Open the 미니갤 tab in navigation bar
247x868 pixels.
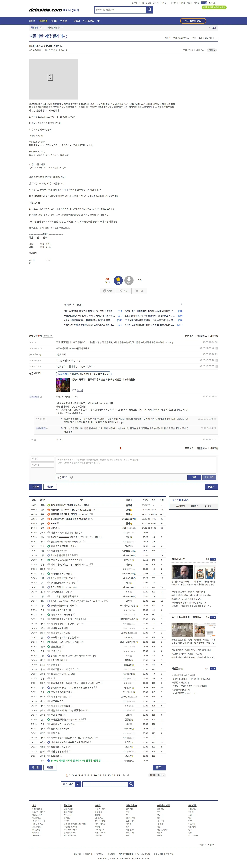[x=54, y=21]
